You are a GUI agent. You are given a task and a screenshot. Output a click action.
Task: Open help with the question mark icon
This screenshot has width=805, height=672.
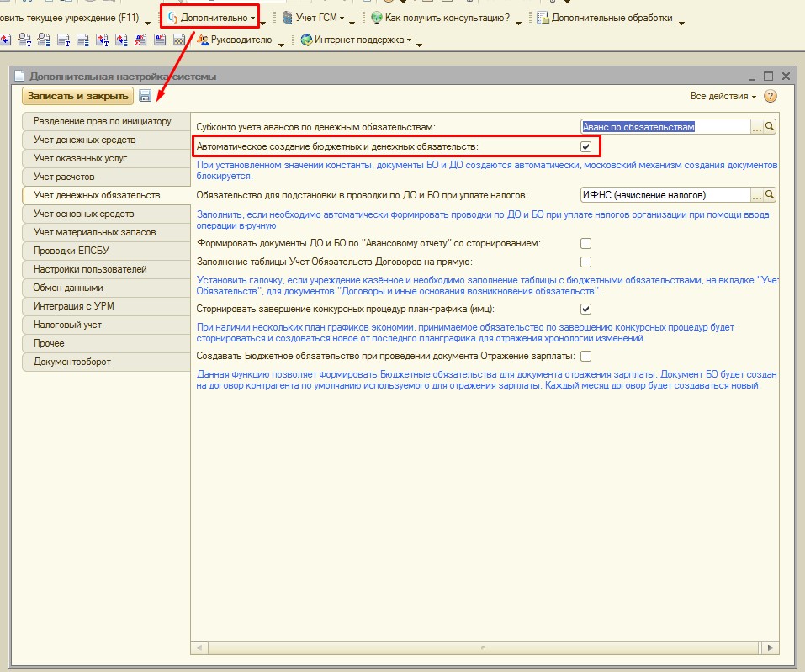770,96
